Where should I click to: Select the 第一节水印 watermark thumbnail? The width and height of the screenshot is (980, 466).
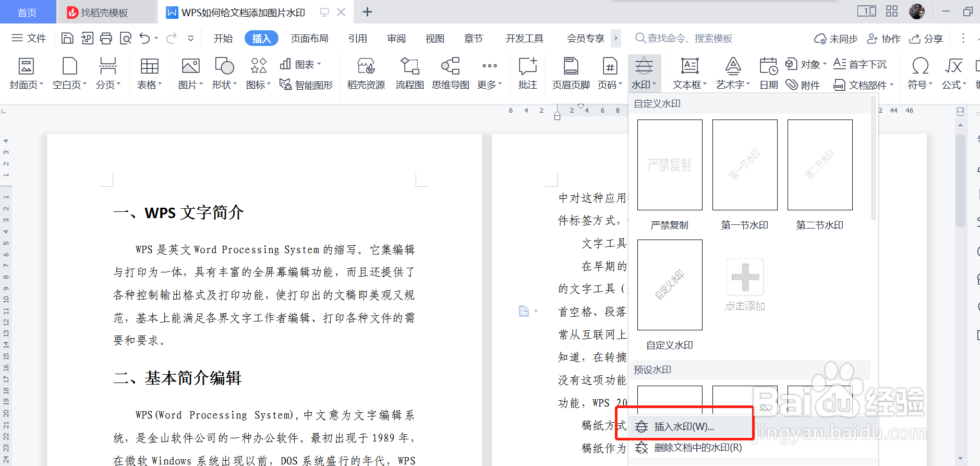pyautogui.click(x=745, y=165)
